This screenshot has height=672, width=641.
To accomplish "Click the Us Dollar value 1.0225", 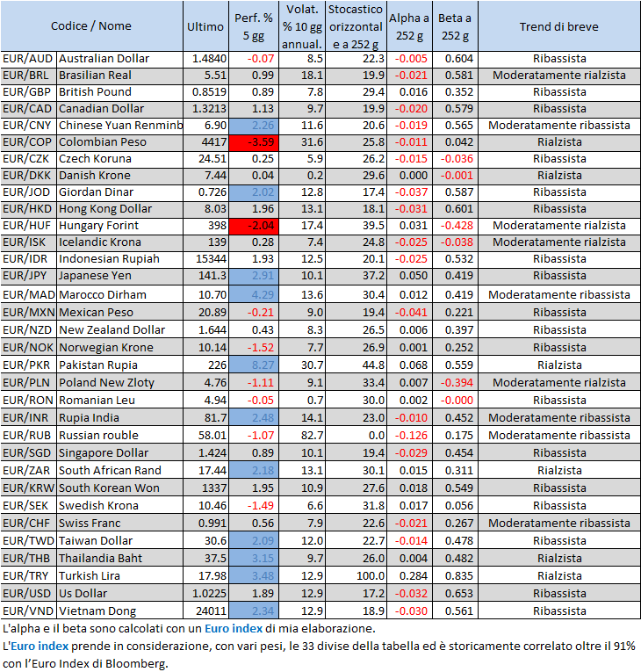I will click(205, 594).
